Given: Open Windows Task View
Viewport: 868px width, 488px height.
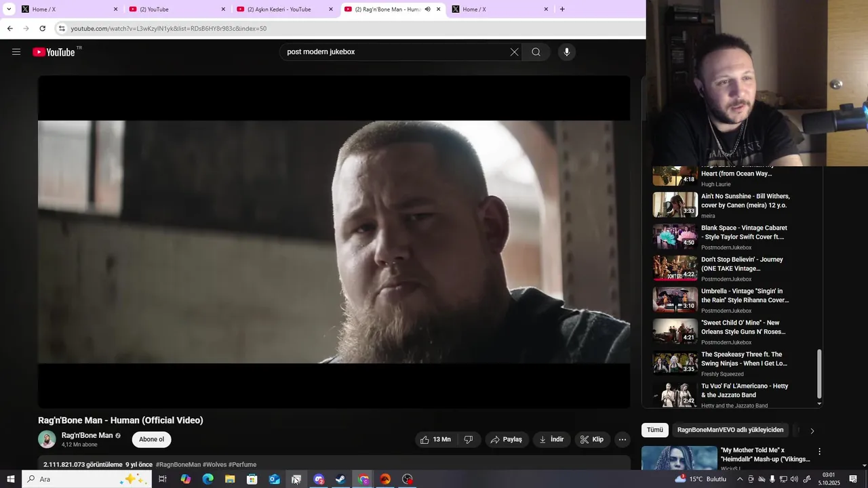Looking at the screenshot, I should pos(163,479).
